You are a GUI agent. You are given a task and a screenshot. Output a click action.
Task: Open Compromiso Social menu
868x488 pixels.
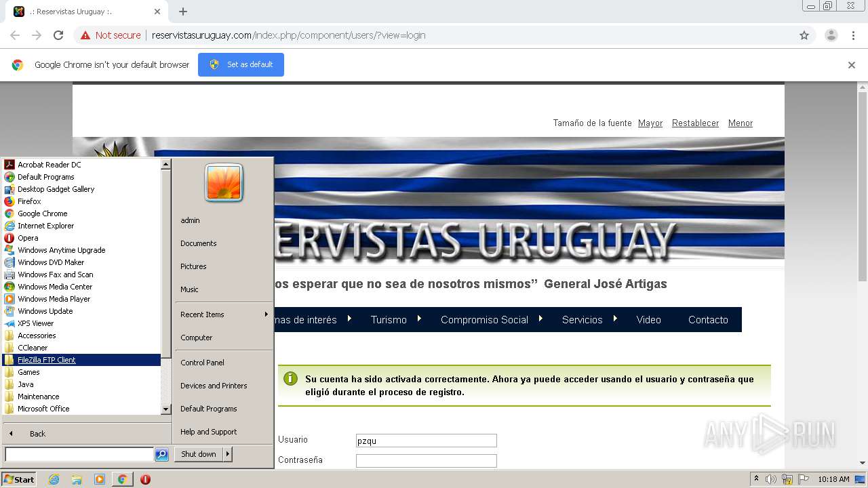pos(484,320)
